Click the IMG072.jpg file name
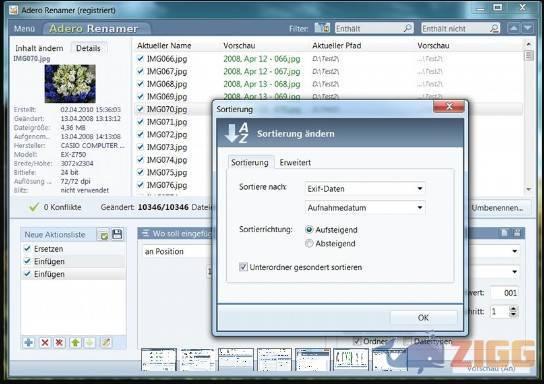This screenshot has width=544, height=384. 167,135
